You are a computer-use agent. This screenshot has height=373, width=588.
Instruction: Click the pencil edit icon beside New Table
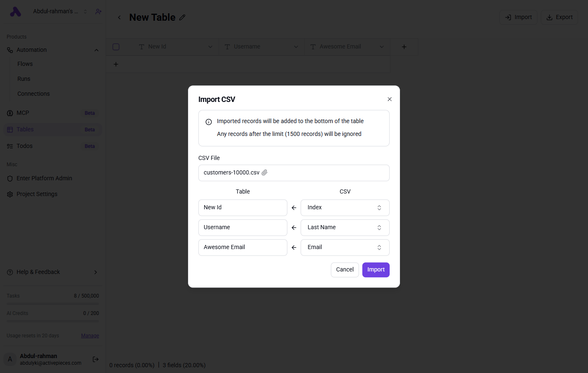pyautogui.click(x=182, y=17)
